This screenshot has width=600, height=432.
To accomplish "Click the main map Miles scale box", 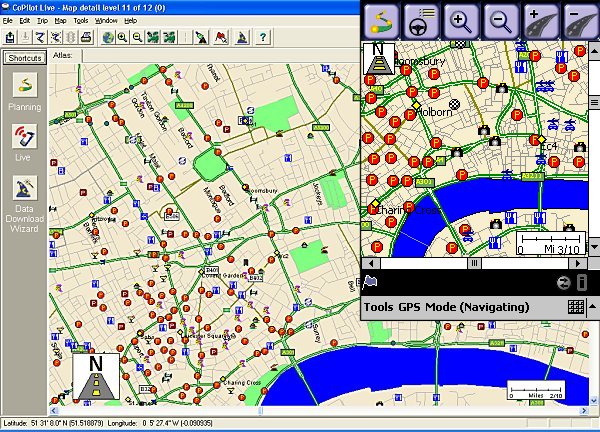I will point(536,390).
